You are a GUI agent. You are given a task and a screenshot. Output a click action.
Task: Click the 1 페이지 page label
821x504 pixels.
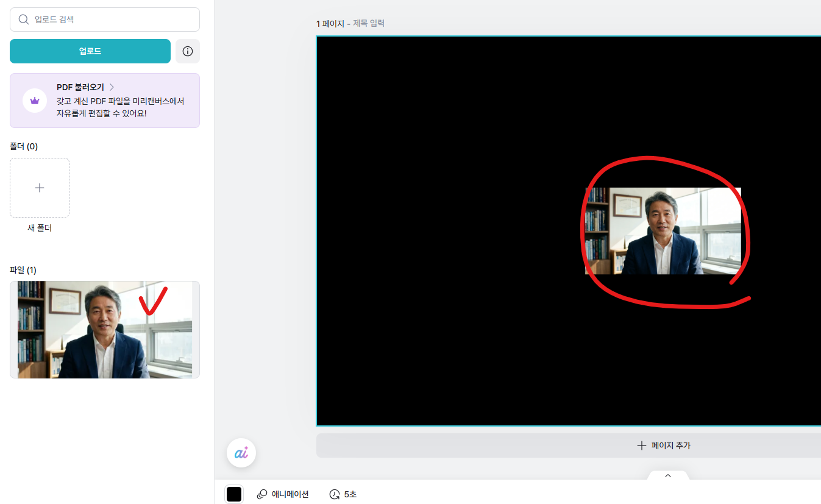point(330,23)
